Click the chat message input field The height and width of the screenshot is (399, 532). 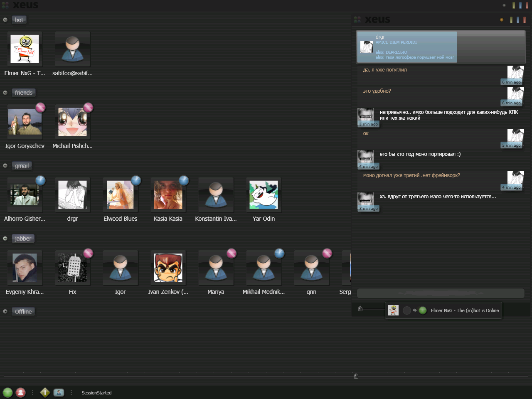441,293
